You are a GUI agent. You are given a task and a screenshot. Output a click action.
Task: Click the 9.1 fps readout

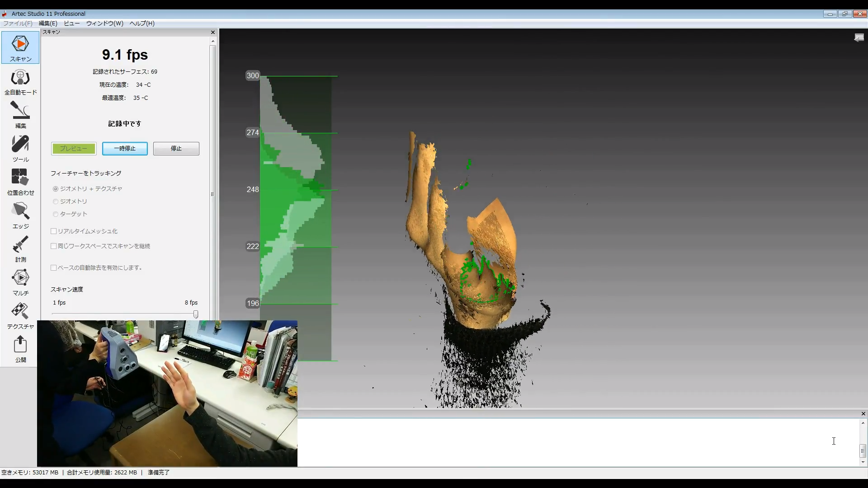coord(125,55)
